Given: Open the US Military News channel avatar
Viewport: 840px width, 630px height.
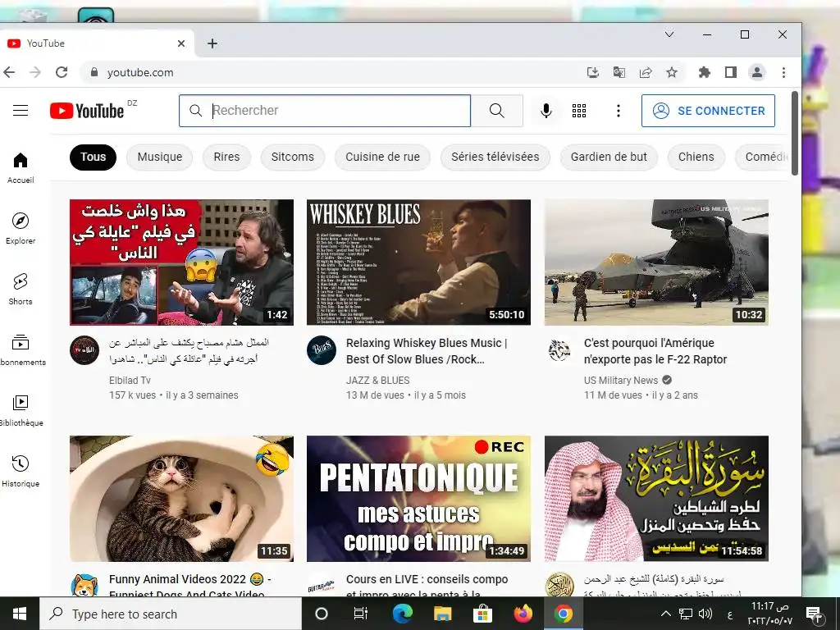Looking at the screenshot, I should (559, 350).
